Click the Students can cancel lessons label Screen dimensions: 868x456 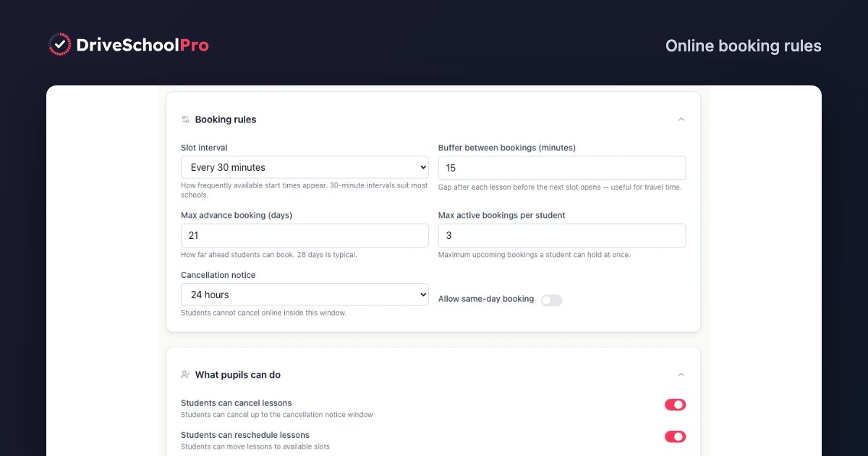pos(237,403)
